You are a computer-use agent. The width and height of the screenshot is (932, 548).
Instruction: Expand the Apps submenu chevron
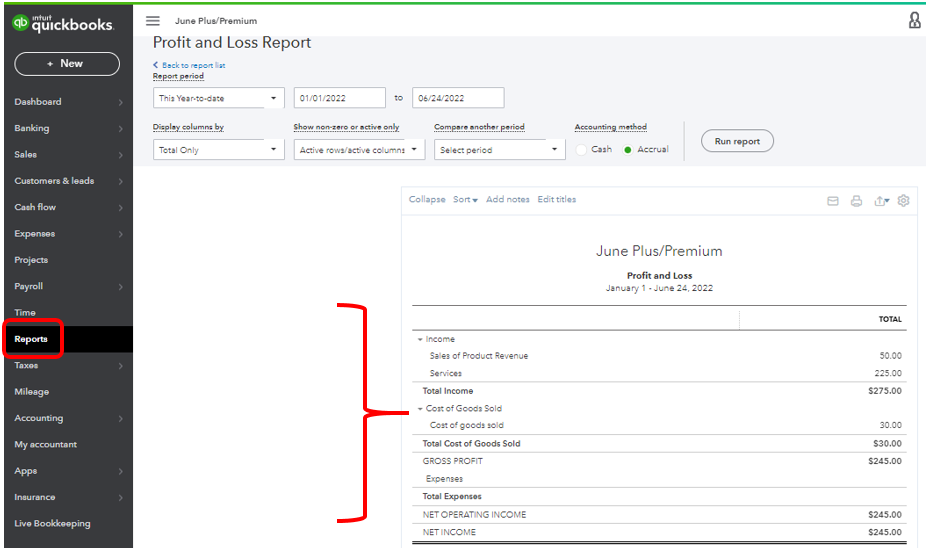point(121,471)
